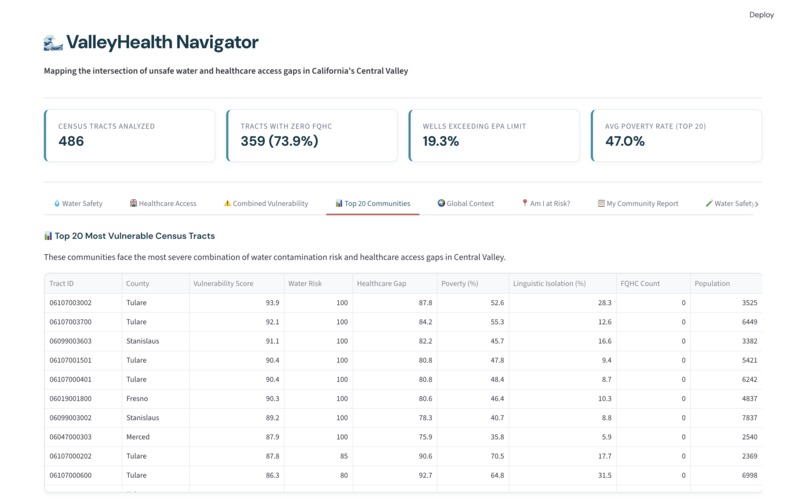
Task: Go to the Global Context tab
Action: coord(466,204)
